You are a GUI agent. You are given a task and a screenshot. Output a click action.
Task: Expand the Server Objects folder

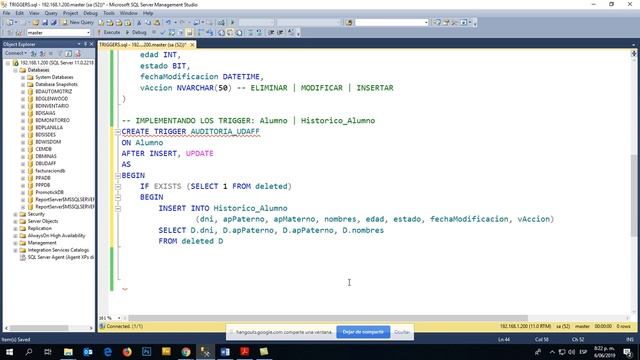coord(16,221)
